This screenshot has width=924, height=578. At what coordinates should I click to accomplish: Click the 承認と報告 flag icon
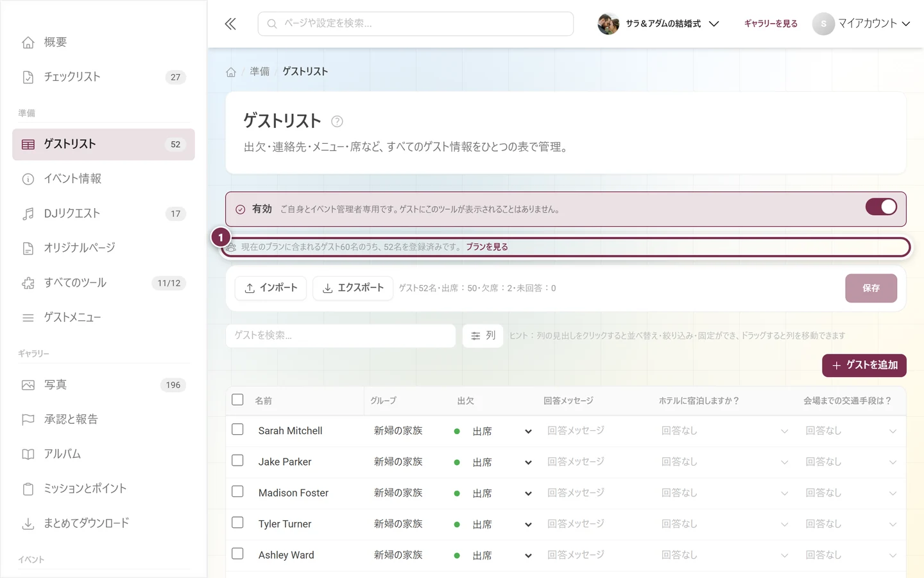[x=28, y=420]
